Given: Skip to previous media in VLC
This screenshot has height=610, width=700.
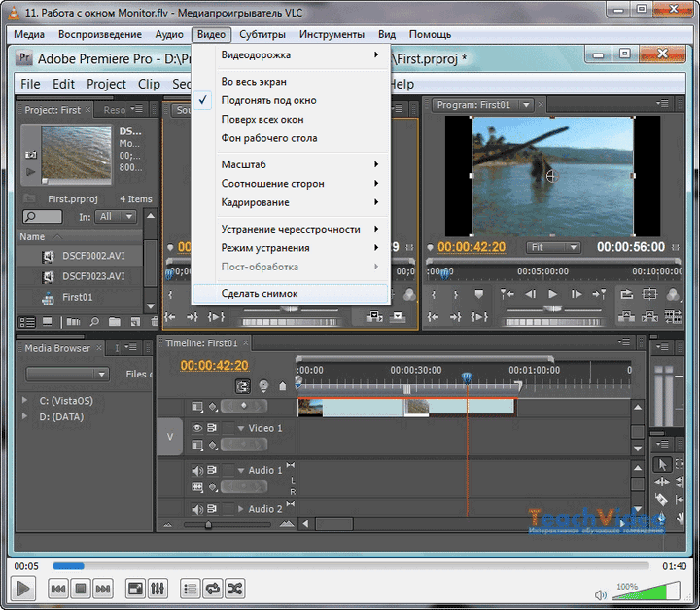Looking at the screenshot, I should tap(58, 589).
